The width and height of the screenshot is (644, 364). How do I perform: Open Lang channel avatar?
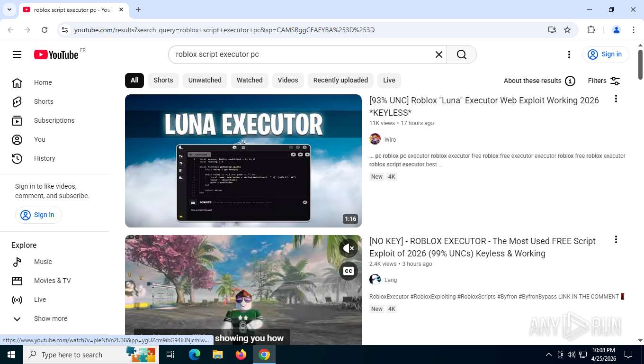click(x=375, y=280)
